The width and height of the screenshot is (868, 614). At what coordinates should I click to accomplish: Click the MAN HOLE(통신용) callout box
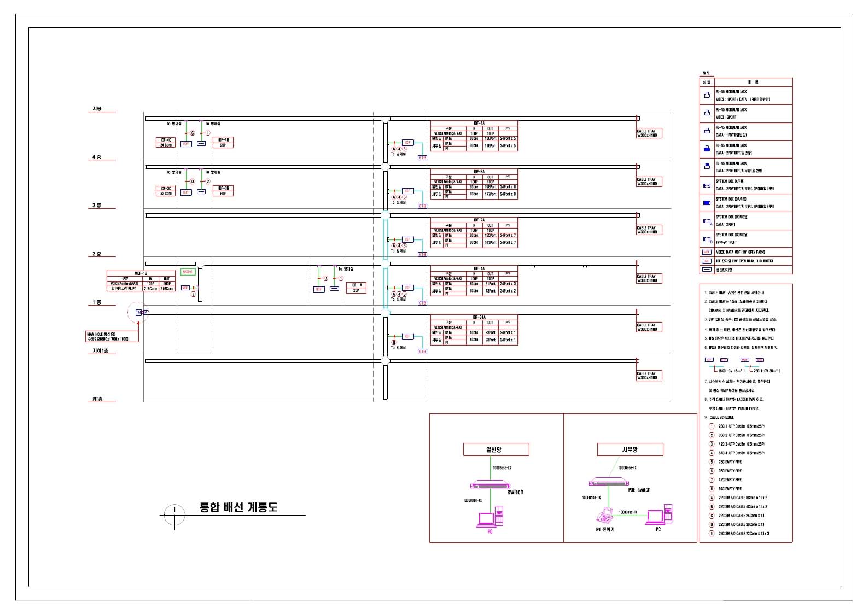coord(112,336)
